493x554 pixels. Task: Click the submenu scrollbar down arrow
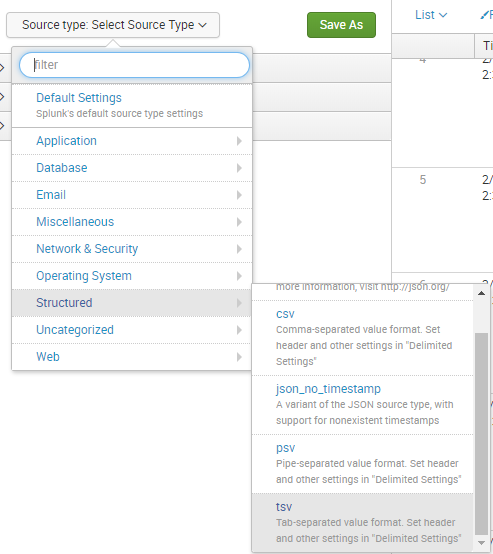(x=481, y=543)
